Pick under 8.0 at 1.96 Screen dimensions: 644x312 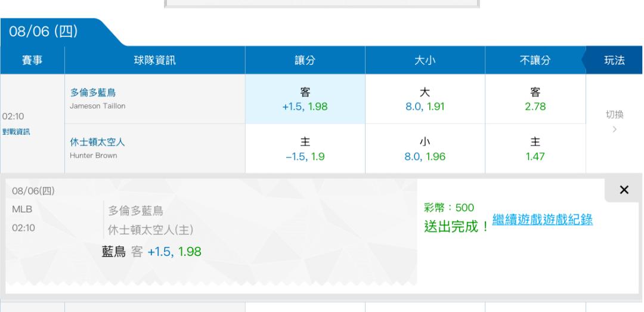tap(425, 149)
